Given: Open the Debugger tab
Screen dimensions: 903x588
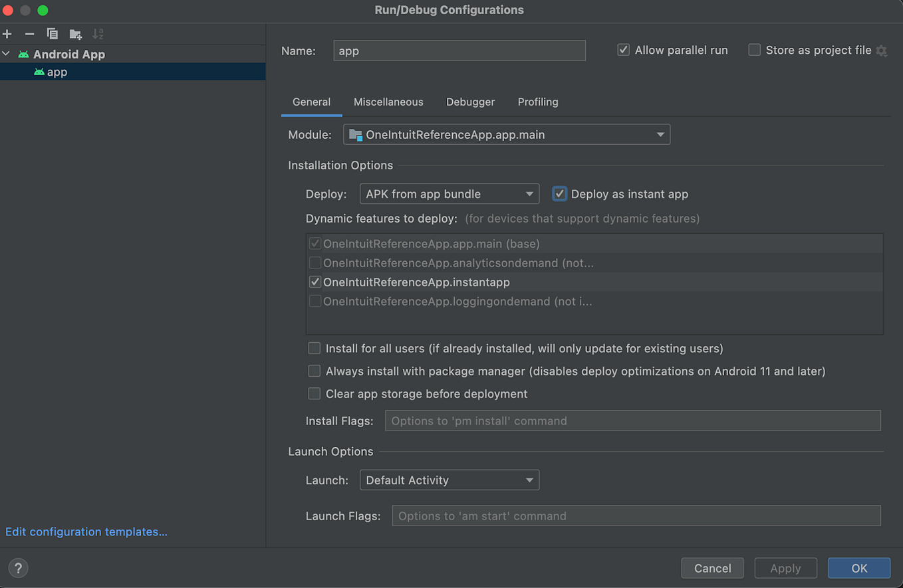Looking at the screenshot, I should point(470,102).
